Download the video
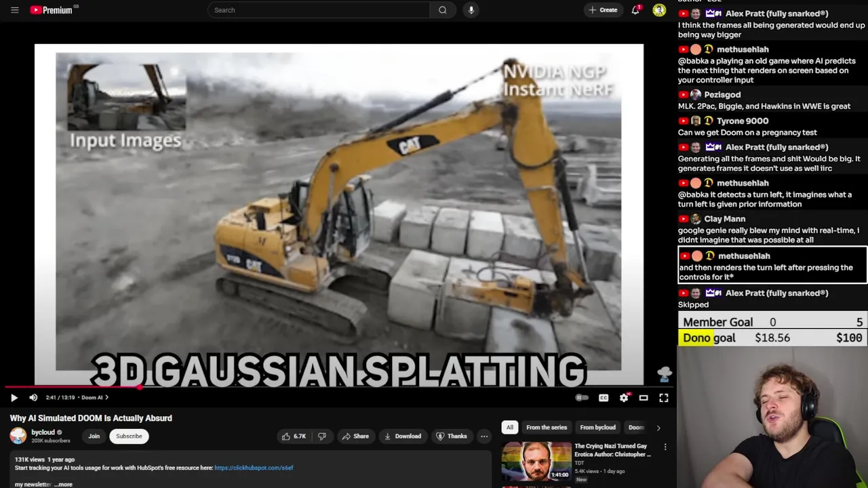The height and width of the screenshot is (488, 868). pos(403,436)
